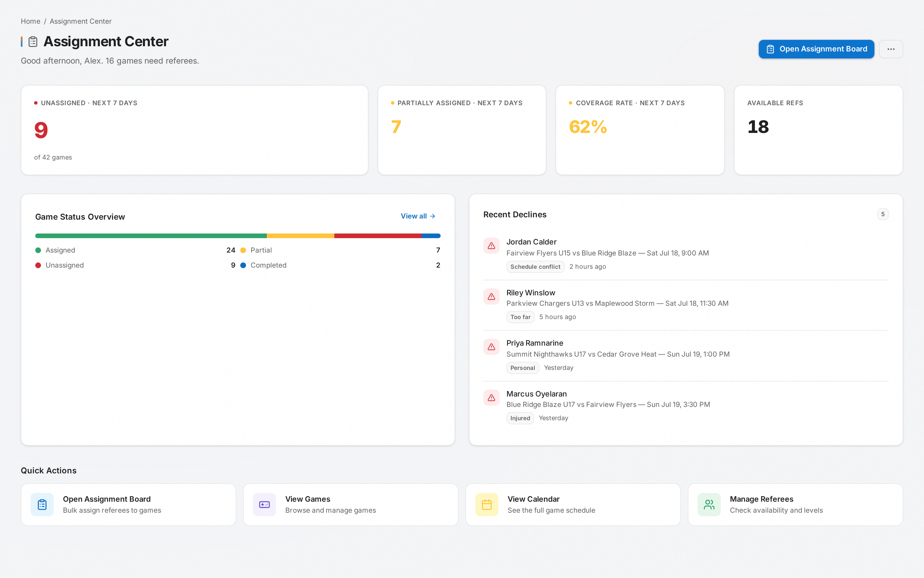Open the View Calendar quick action card
The height and width of the screenshot is (578, 924).
coord(573,505)
